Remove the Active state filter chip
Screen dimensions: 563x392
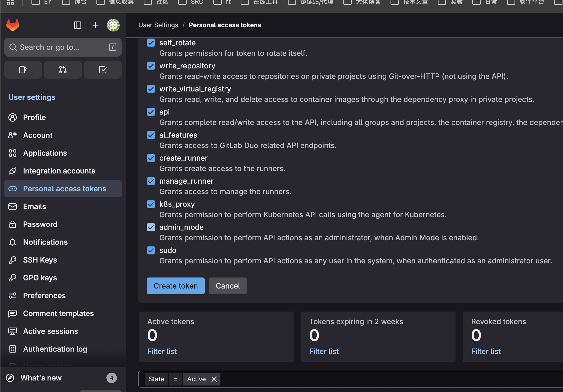click(214, 379)
